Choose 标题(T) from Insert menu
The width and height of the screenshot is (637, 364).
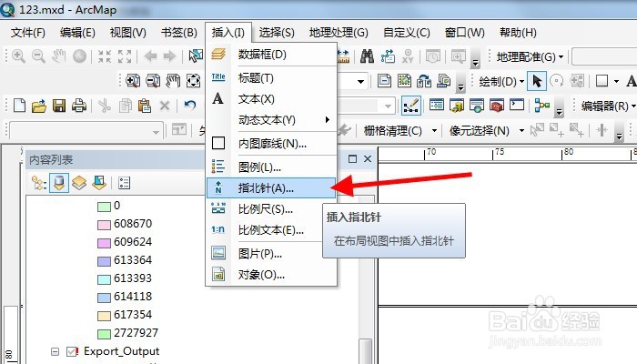coord(271,77)
